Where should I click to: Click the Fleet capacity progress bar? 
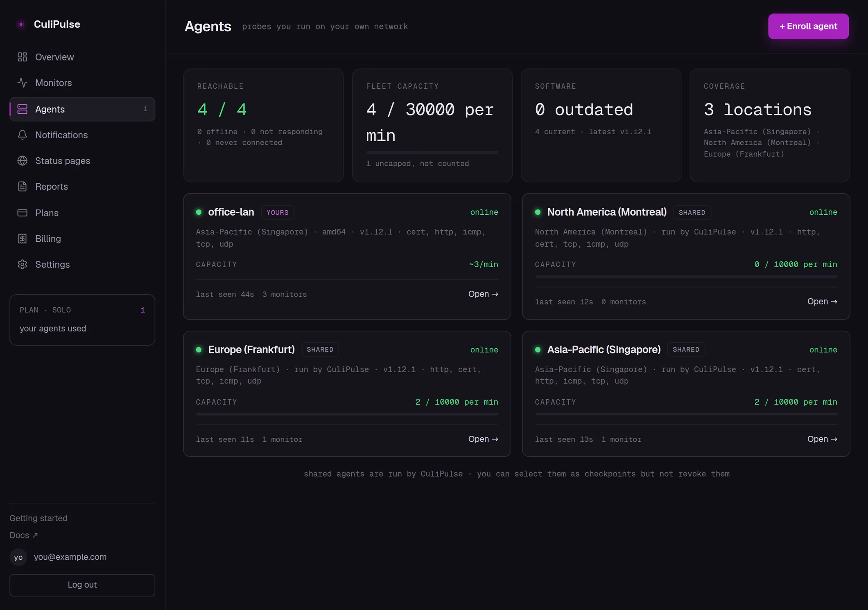(x=432, y=152)
